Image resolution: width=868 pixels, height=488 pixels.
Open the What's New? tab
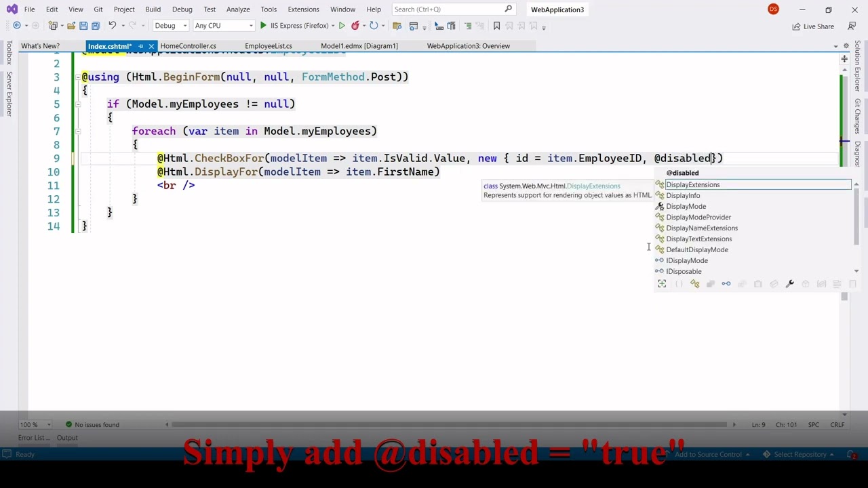point(40,46)
